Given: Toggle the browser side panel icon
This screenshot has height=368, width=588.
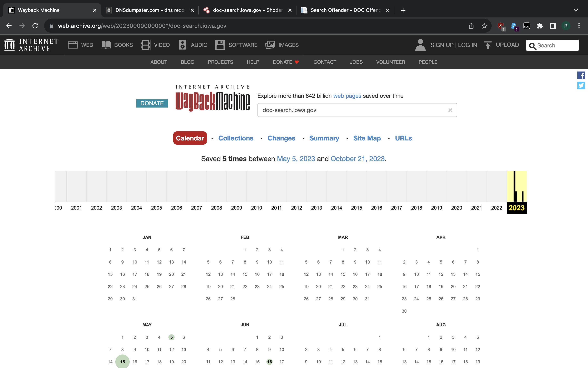Looking at the screenshot, I should (x=553, y=26).
